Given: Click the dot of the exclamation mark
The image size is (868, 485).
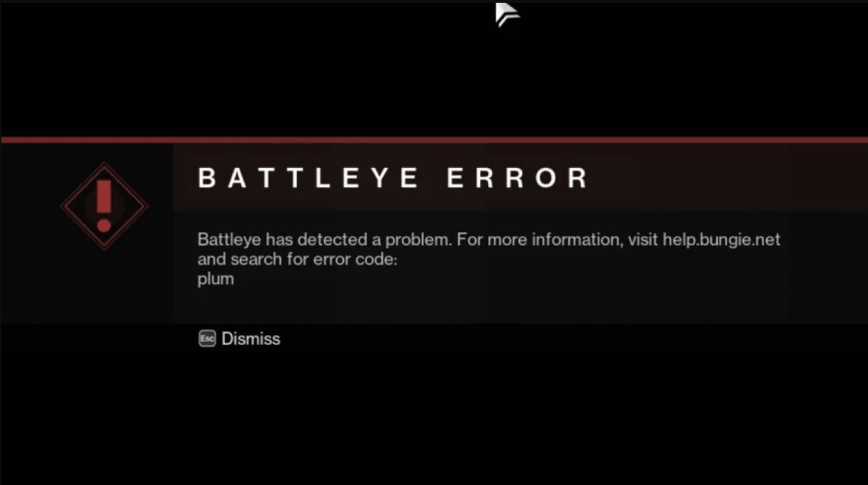Looking at the screenshot, I should pyautogui.click(x=104, y=224).
